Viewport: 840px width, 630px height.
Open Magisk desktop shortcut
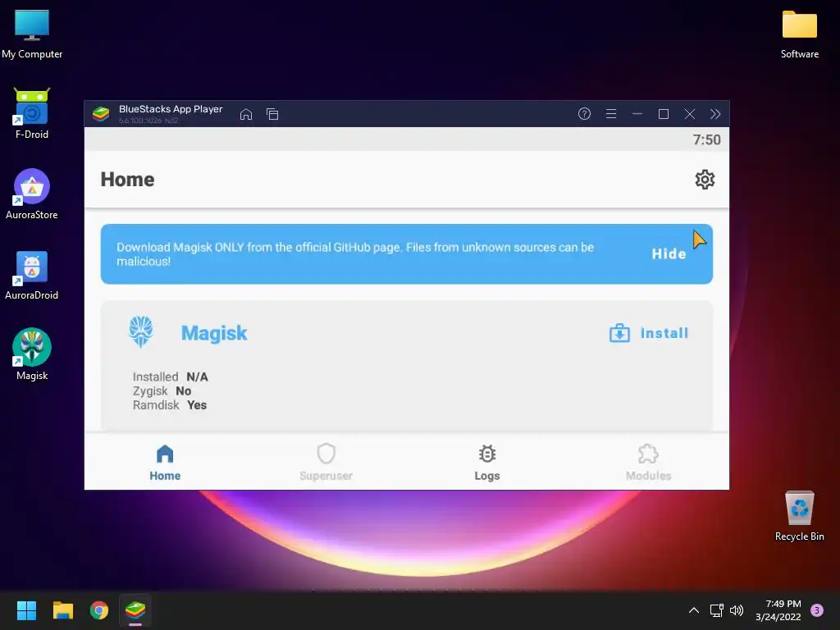(x=32, y=354)
